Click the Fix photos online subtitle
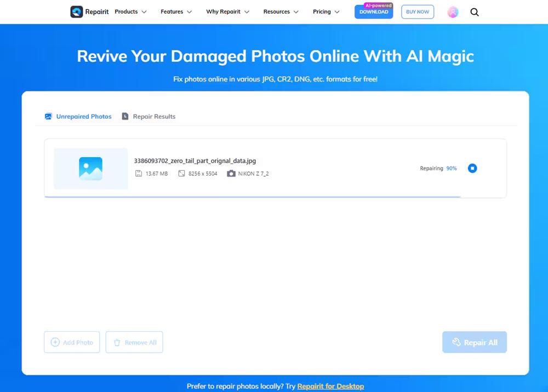 [276, 79]
